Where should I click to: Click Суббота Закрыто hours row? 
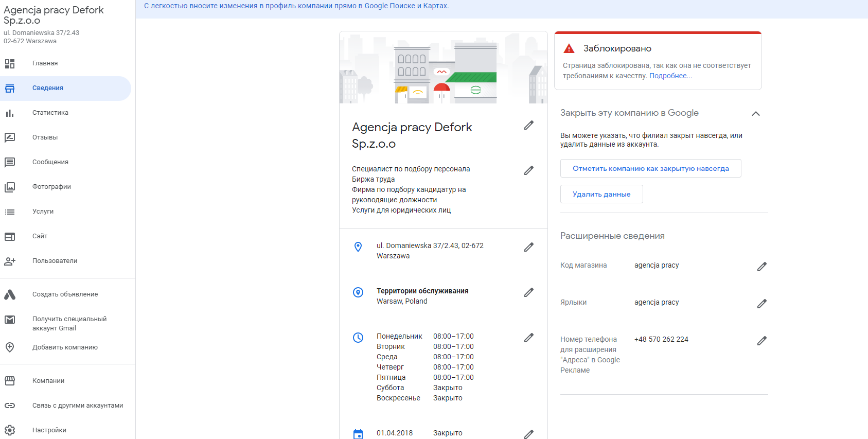pyautogui.click(x=419, y=388)
